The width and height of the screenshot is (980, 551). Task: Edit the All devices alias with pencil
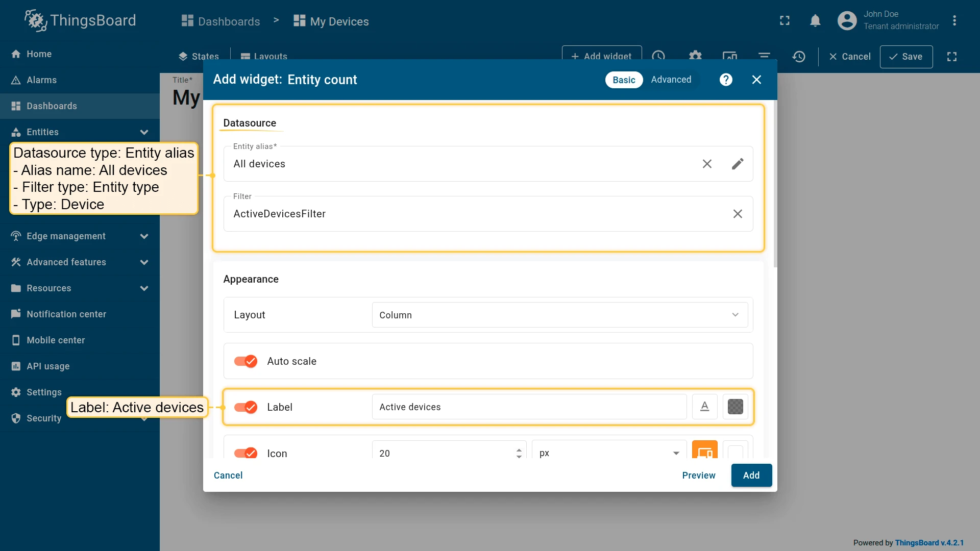(738, 164)
